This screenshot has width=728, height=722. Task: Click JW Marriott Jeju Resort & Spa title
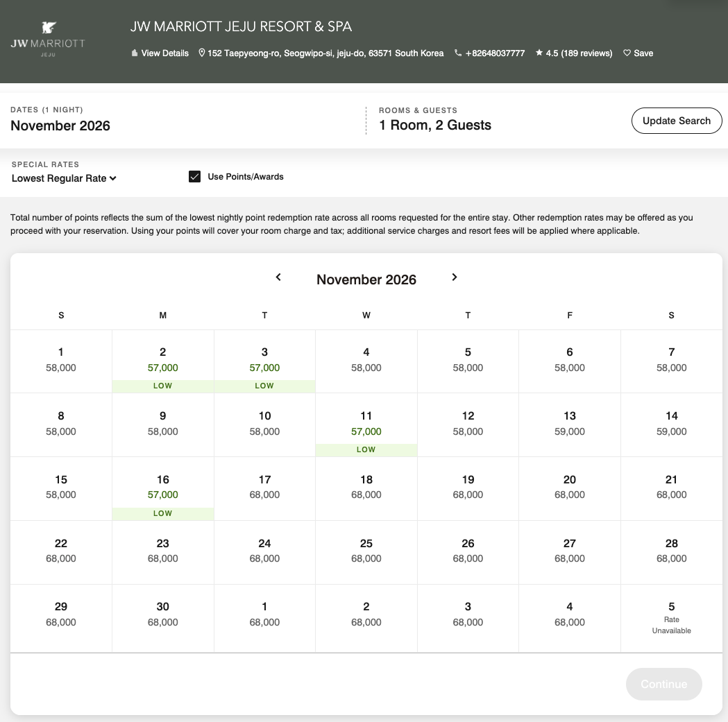[241, 26]
